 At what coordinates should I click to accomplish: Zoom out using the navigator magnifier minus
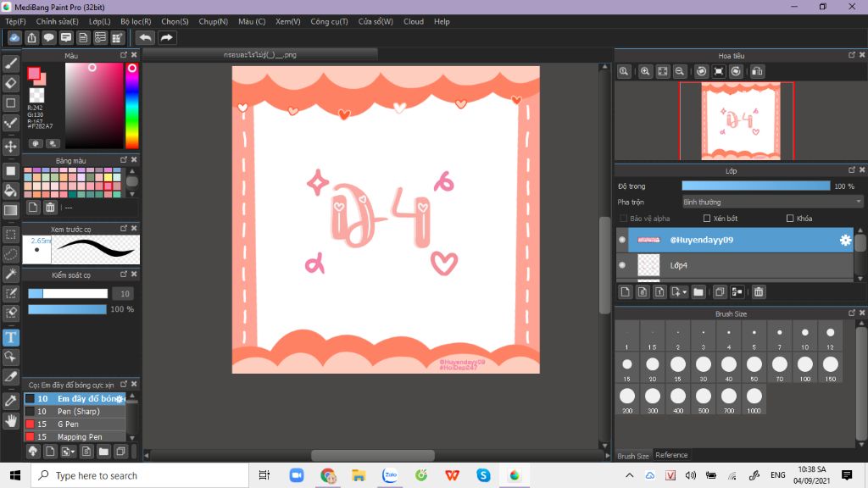[679, 71]
